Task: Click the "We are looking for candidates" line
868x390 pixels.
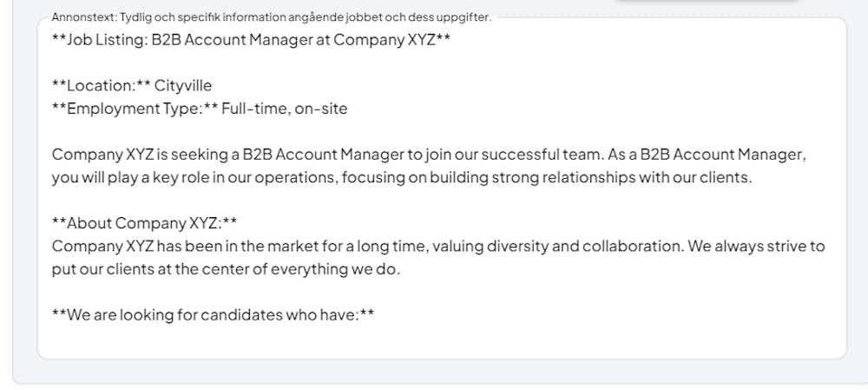Action: (213, 314)
